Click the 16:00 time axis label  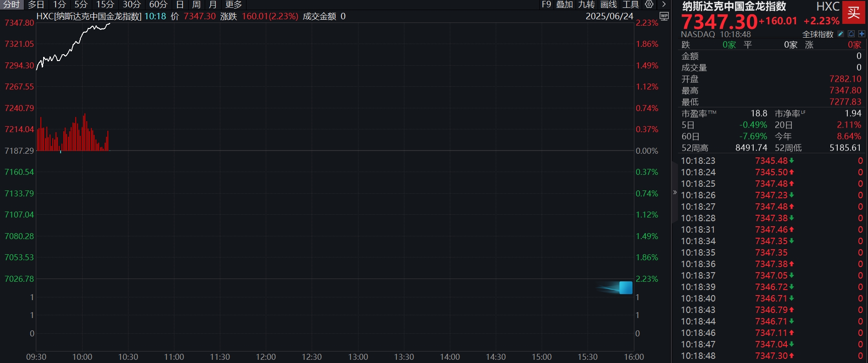point(634,357)
